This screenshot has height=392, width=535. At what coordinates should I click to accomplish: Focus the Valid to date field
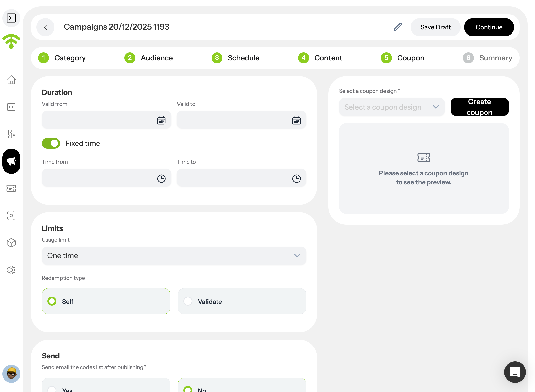point(242,120)
